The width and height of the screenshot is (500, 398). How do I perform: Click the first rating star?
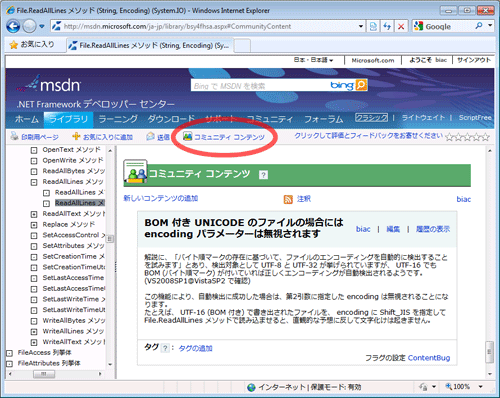point(450,136)
